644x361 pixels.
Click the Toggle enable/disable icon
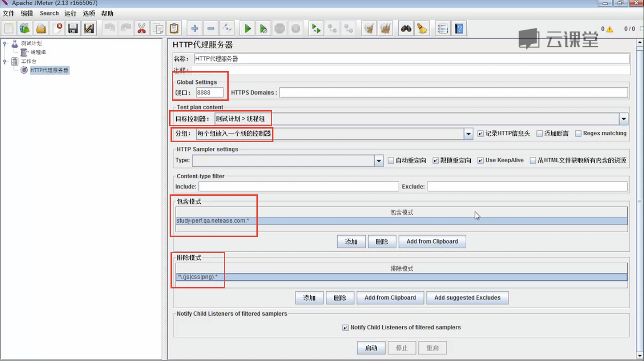pyautogui.click(x=227, y=29)
